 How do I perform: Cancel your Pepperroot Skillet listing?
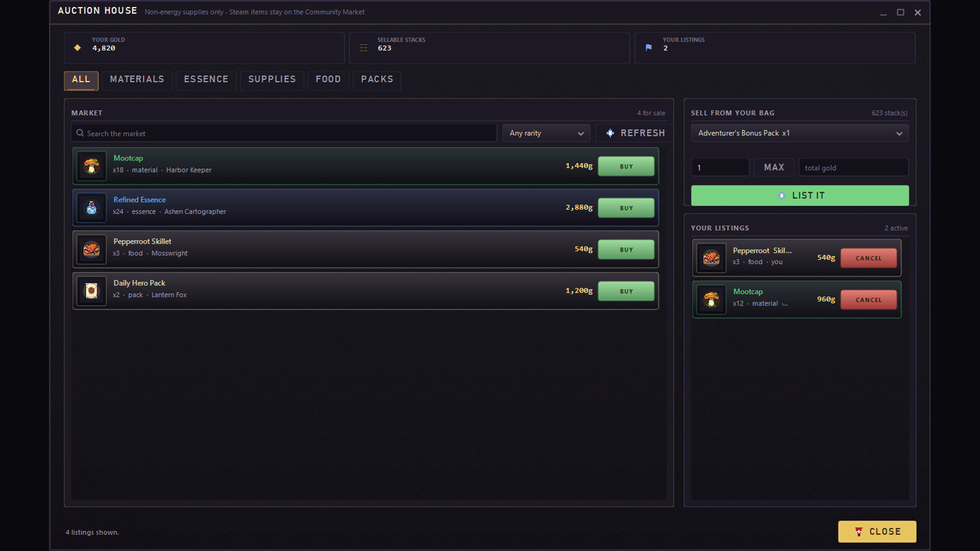tap(869, 258)
